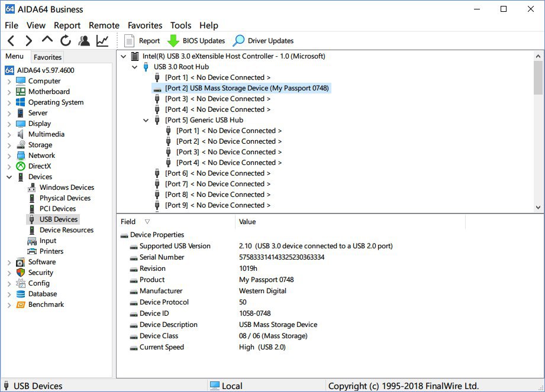This screenshot has height=392, width=545.
Task: Collapse the Port 5 Generic USB Hub
Action: [146, 120]
